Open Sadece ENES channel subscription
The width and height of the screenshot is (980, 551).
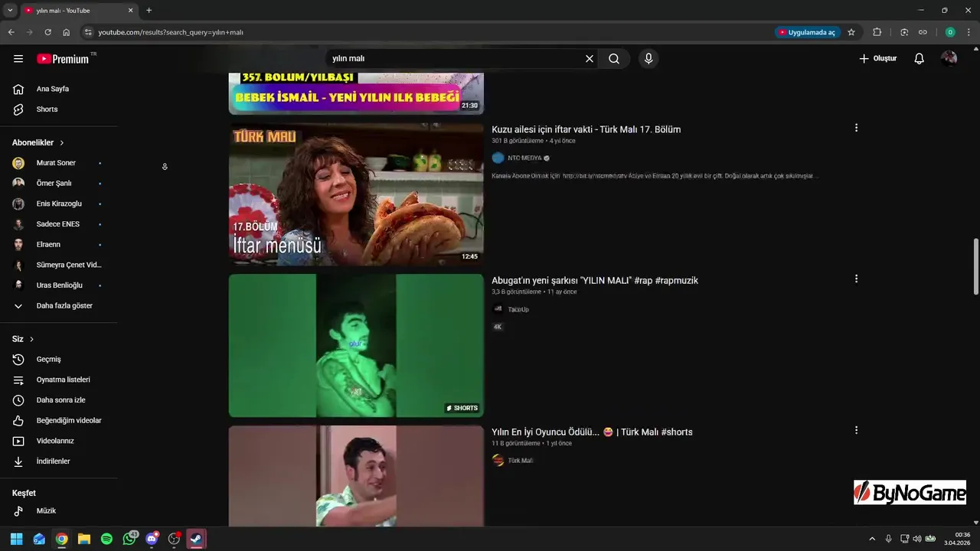point(59,223)
